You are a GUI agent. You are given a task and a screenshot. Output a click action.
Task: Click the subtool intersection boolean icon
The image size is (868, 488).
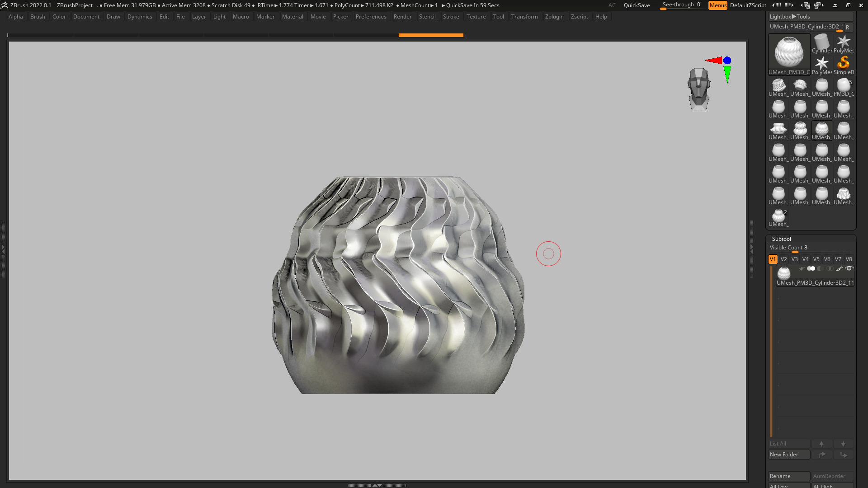tap(830, 269)
